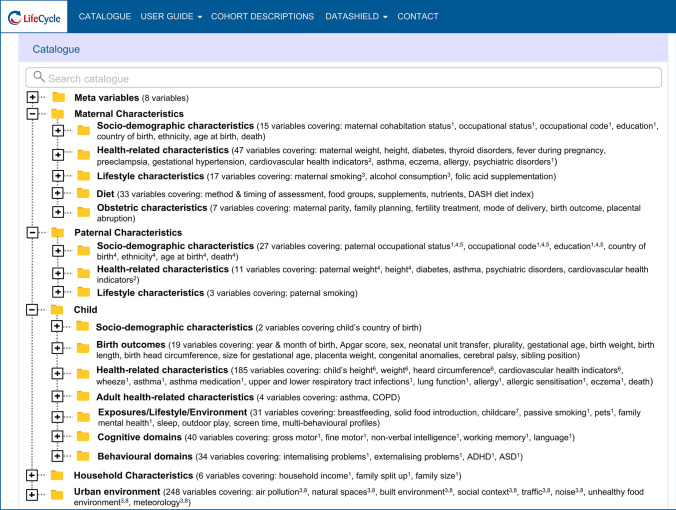Viewport: 676px width, 510px height.
Task: Open the USER GUIDE dropdown menu
Action: coord(171,17)
